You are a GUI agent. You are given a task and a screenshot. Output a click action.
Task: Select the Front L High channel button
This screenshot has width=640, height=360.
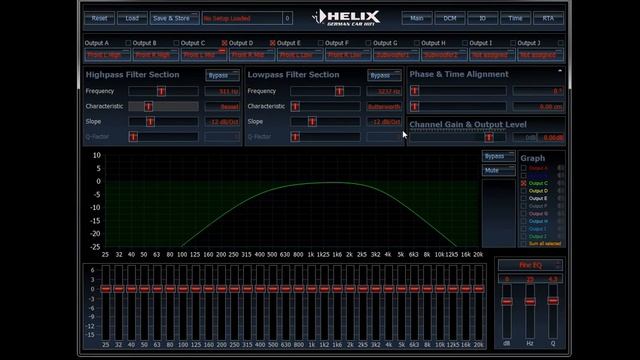coord(107,55)
